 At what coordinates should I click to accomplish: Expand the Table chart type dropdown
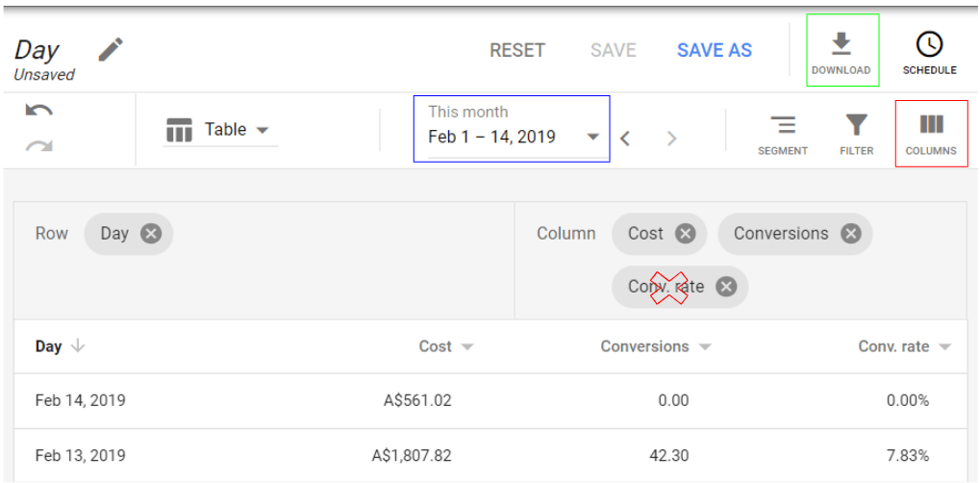pyautogui.click(x=220, y=130)
